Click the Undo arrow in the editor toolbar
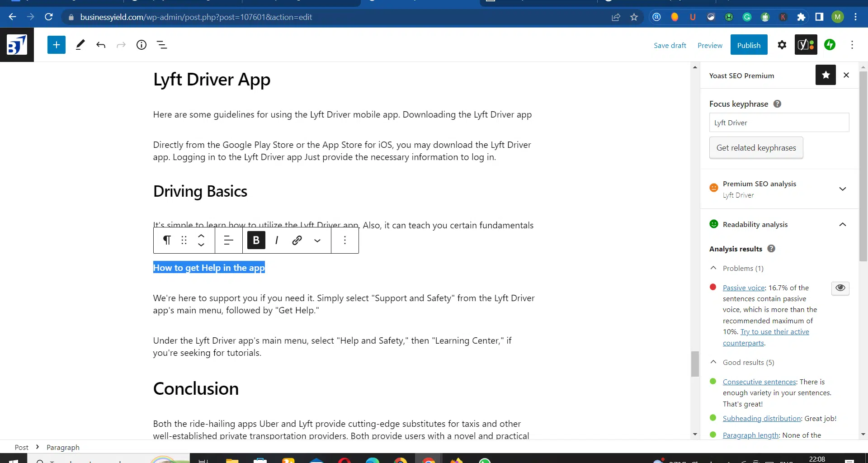This screenshot has width=868, height=463. tap(101, 45)
